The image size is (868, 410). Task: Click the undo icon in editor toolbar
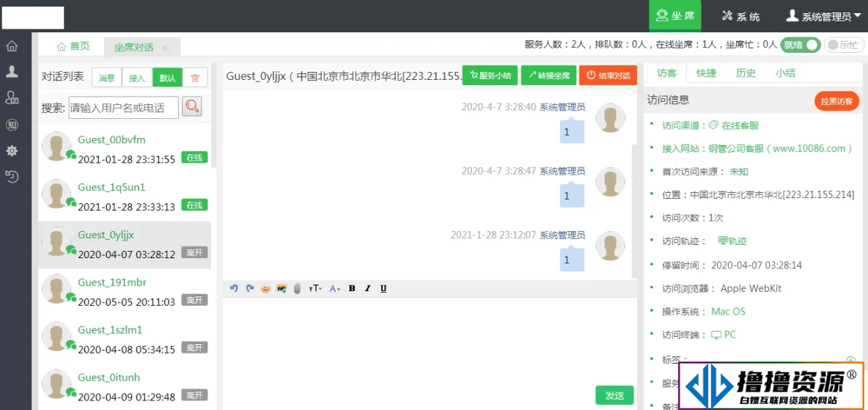(x=234, y=289)
